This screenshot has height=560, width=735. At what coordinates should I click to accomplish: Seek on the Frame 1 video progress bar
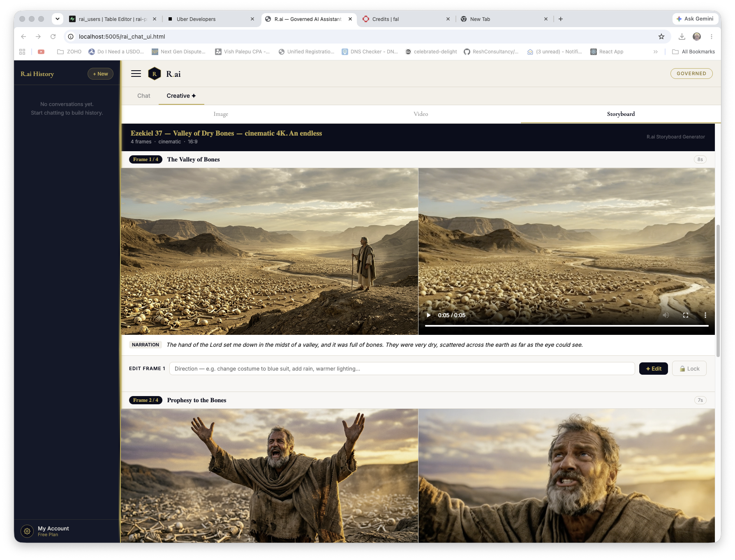point(566,326)
